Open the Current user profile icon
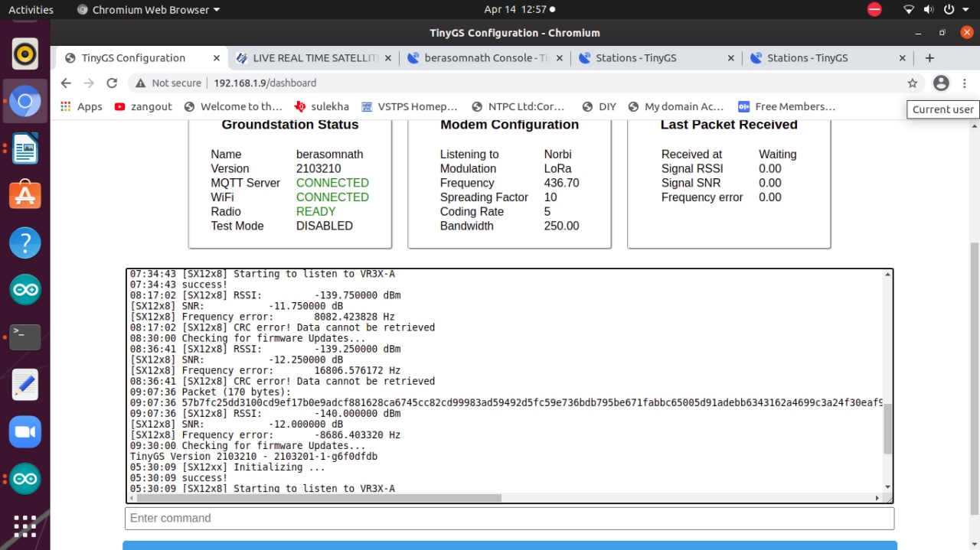980x550 pixels. click(x=941, y=83)
